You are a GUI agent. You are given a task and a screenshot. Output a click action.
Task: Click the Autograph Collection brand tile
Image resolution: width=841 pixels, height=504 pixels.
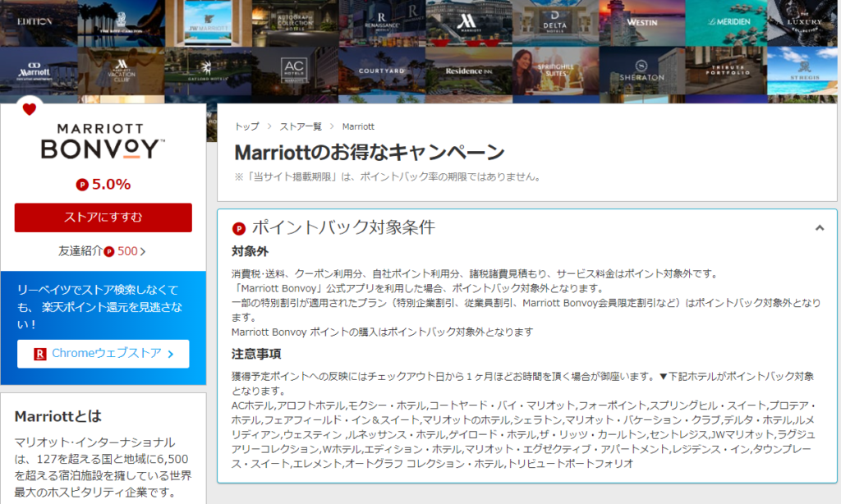[x=295, y=23]
